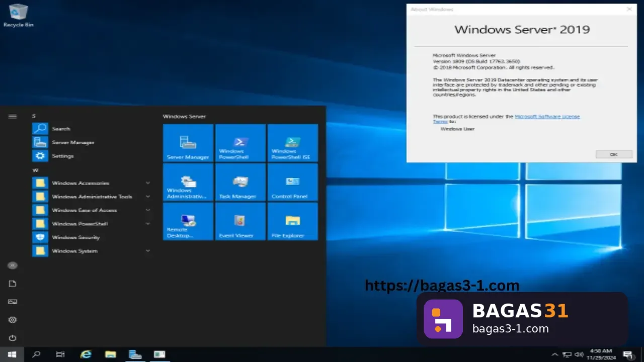
Task: Click OK in About Windows dialog
Action: [614, 154]
